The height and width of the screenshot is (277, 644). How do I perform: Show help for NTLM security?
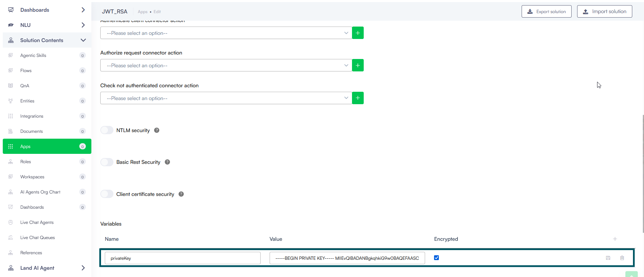[157, 130]
